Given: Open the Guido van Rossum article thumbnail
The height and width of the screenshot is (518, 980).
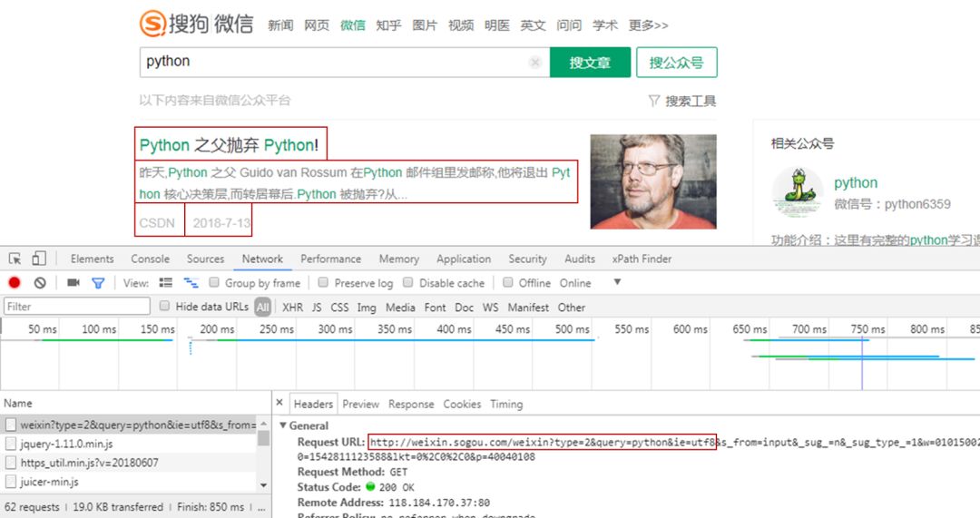Looking at the screenshot, I should [x=653, y=181].
